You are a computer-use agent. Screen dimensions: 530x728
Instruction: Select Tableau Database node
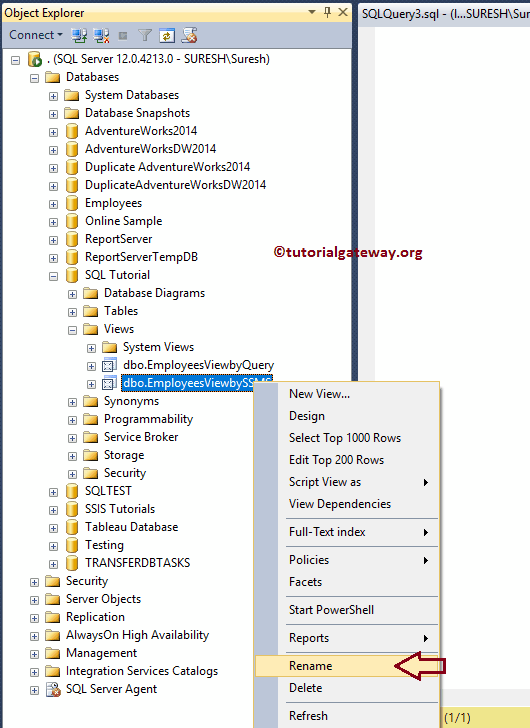131,527
